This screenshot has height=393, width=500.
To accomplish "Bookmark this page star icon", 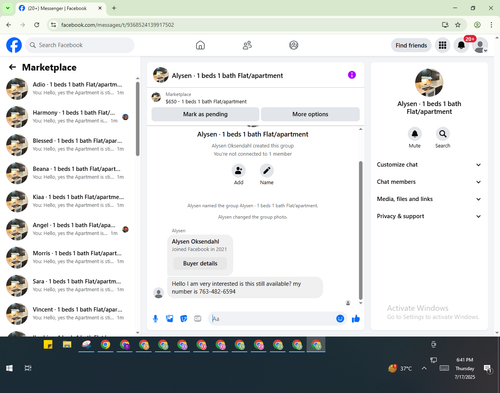I will click(x=458, y=25).
